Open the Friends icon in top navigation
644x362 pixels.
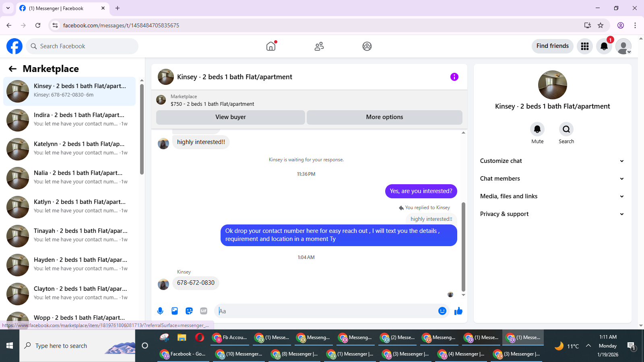pyautogui.click(x=319, y=46)
